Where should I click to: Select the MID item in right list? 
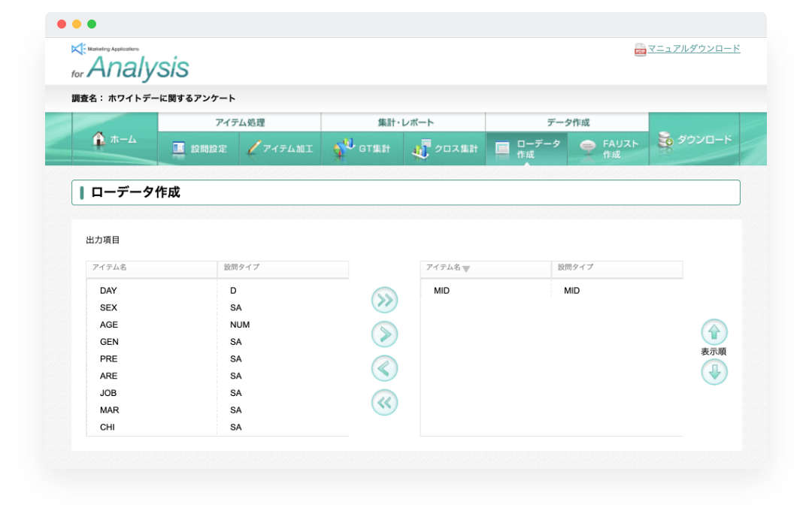(x=442, y=290)
